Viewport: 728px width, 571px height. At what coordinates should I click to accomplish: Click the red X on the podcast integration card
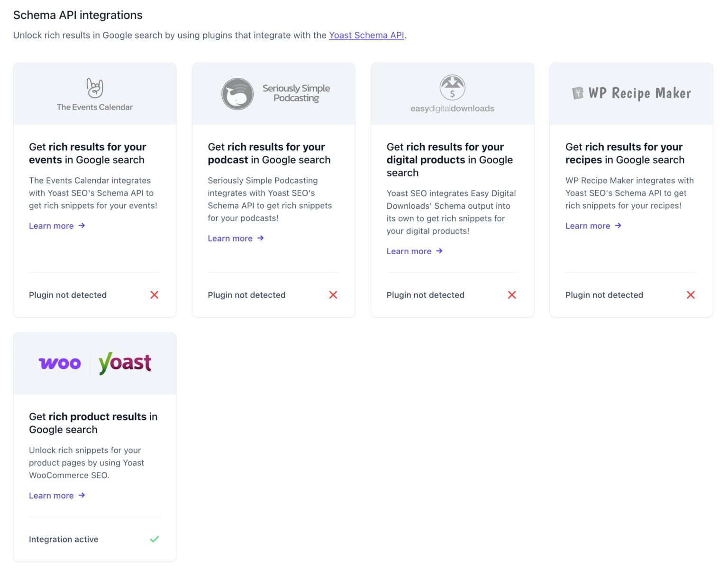[x=333, y=295]
